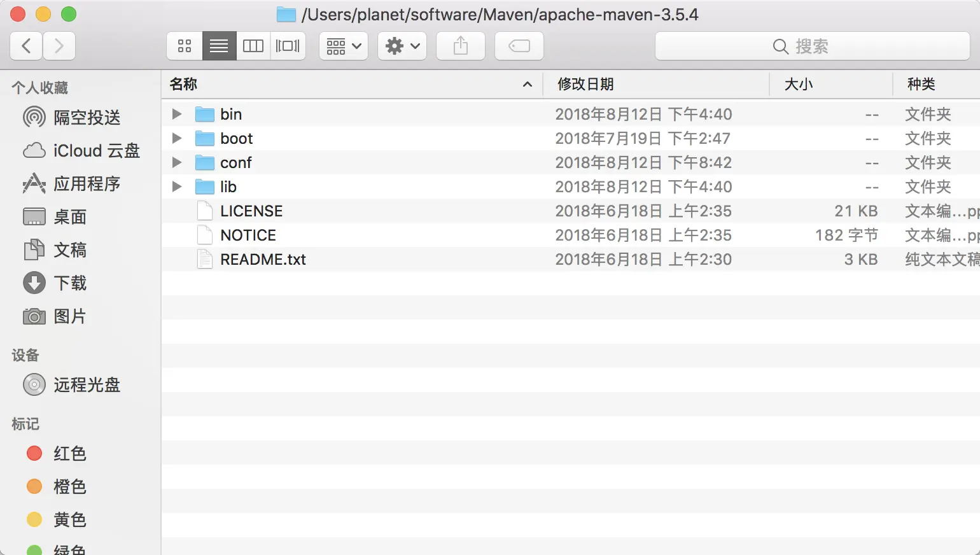Click the window's yellow minimize button
980x555 pixels.
tap(43, 14)
